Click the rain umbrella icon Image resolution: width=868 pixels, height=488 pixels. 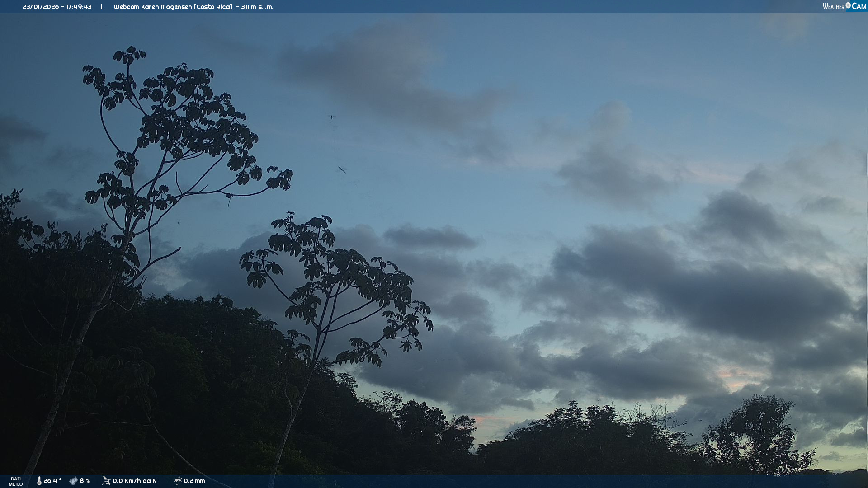pyautogui.click(x=178, y=481)
